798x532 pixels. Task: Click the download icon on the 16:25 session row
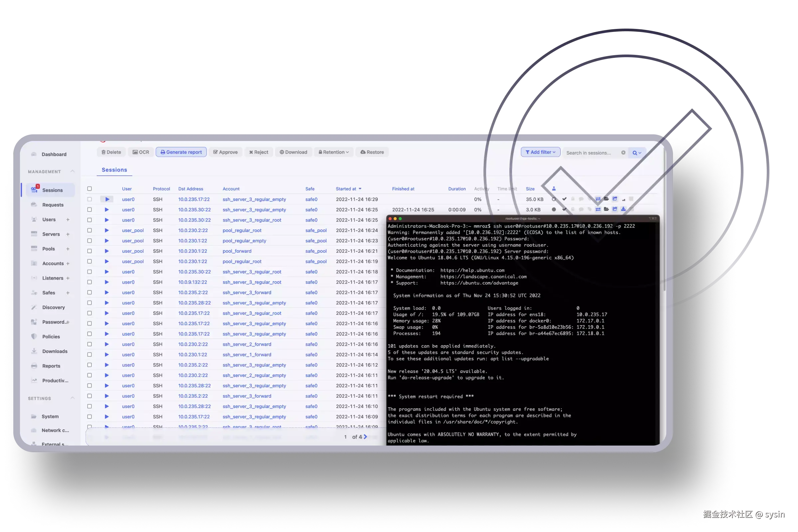623,209
